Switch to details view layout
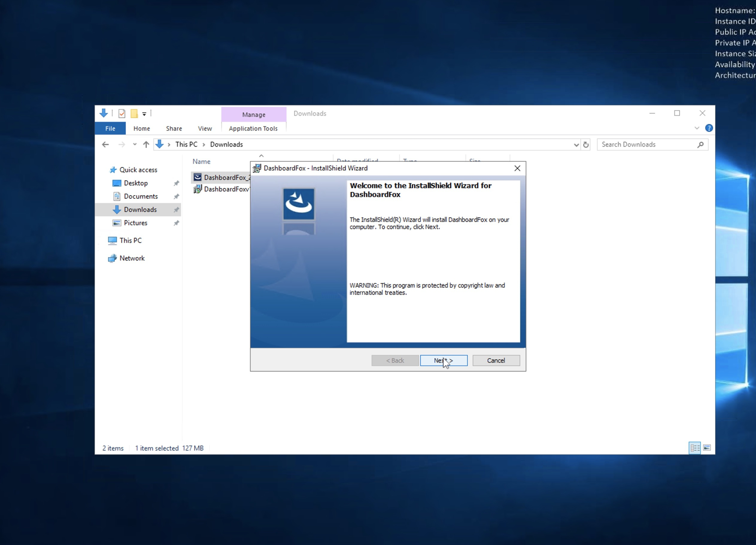 [695, 448]
